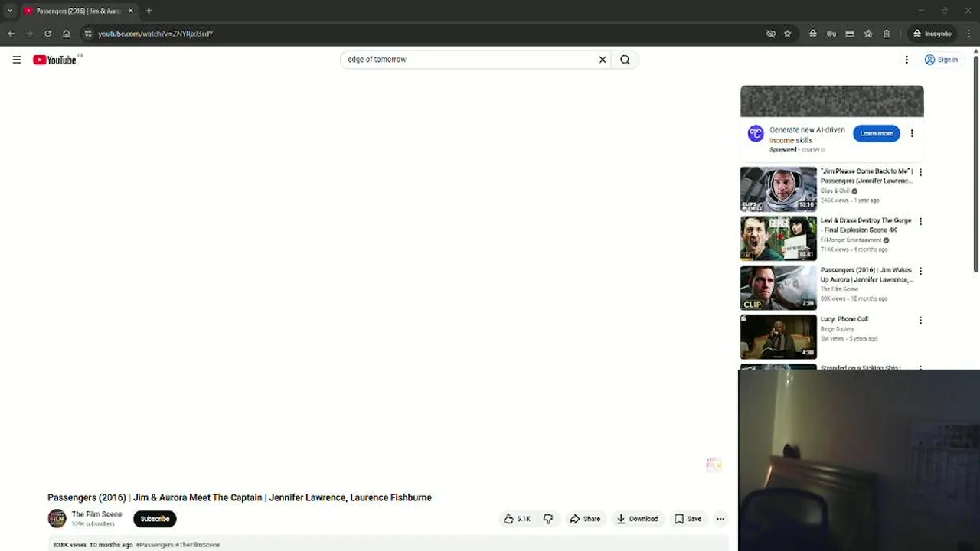The height and width of the screenshot is (551, 980).
Task: Like the video (5.1K thumbs up)
Action: 517,519
